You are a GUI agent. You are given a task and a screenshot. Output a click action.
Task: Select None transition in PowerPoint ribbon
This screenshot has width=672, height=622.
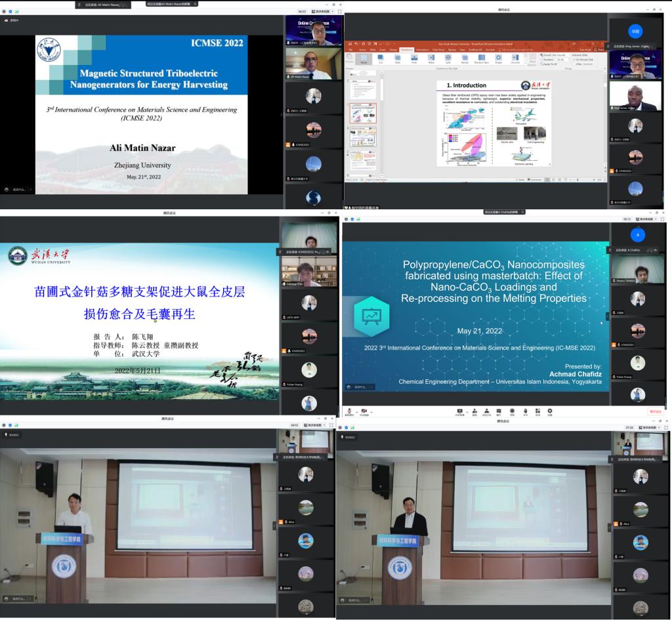point(364,58)
